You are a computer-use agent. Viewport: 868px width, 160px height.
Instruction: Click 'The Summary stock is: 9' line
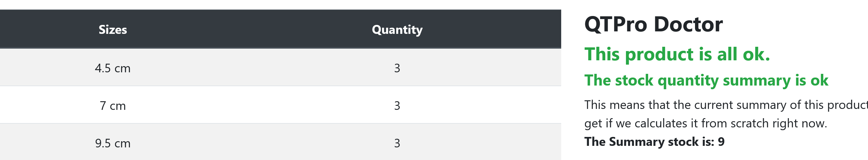tap(654, 142)
